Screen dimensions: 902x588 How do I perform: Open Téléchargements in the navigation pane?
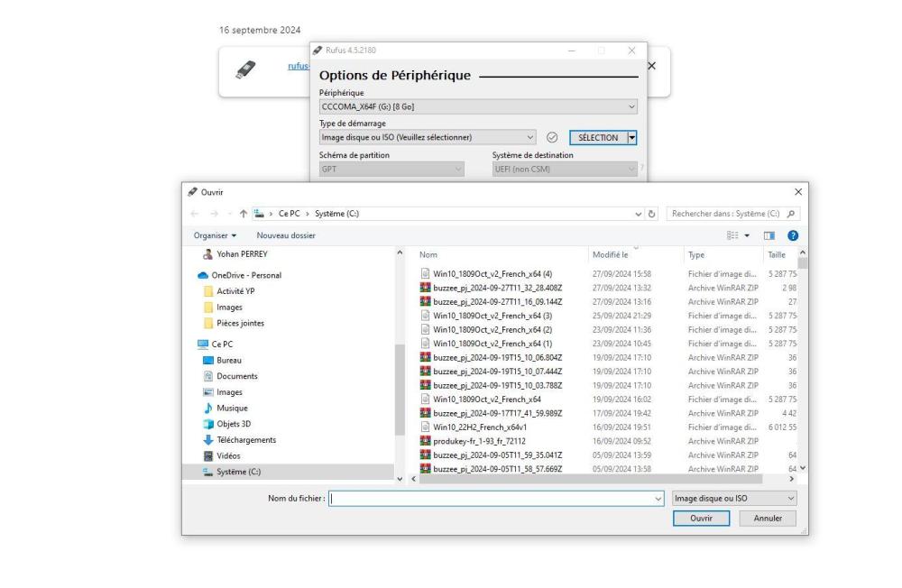(x=246, y=440)
